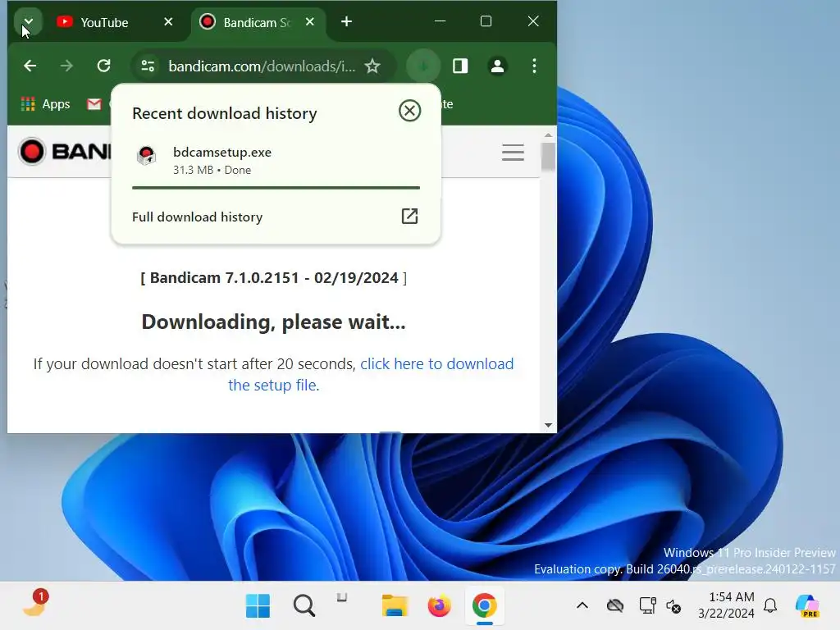View site information icon in address bar
This screenshot has height=630, width=840.
point(148,66)
